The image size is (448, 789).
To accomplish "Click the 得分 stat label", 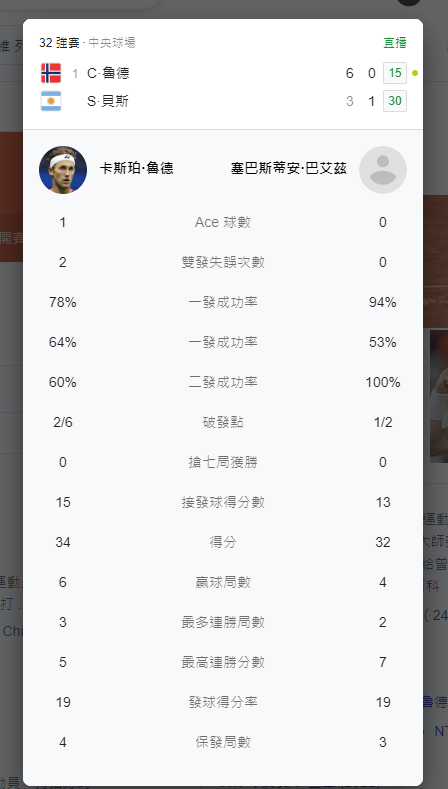I will coord(222,542).
